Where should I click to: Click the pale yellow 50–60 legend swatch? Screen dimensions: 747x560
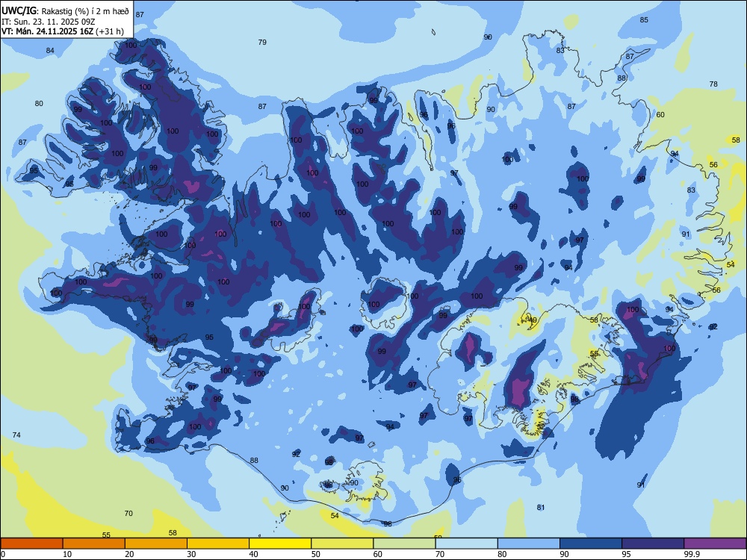342,544
